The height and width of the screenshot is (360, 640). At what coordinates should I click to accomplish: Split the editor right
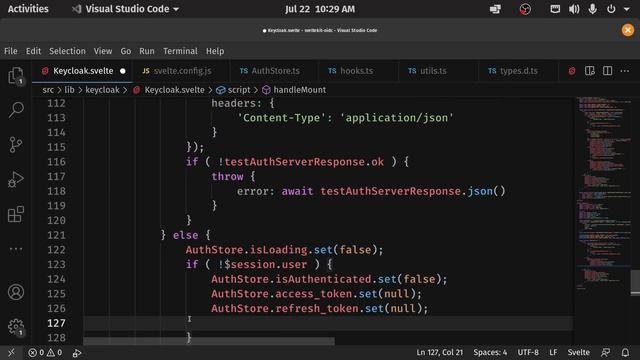point(607,71)
